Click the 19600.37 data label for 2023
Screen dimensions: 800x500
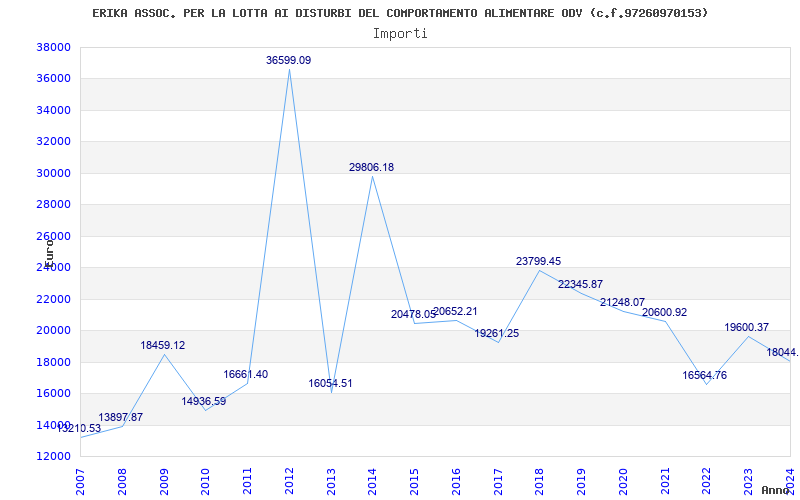746,328
